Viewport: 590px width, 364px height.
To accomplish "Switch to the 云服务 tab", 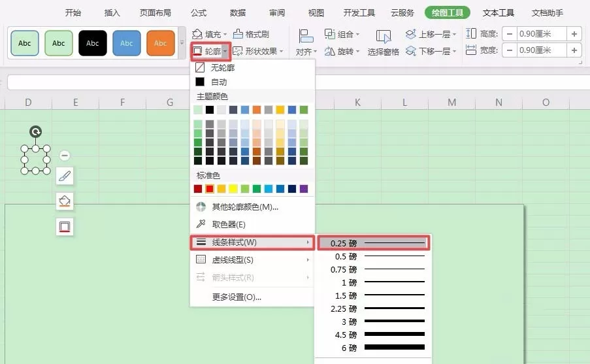I will [402, 13].
